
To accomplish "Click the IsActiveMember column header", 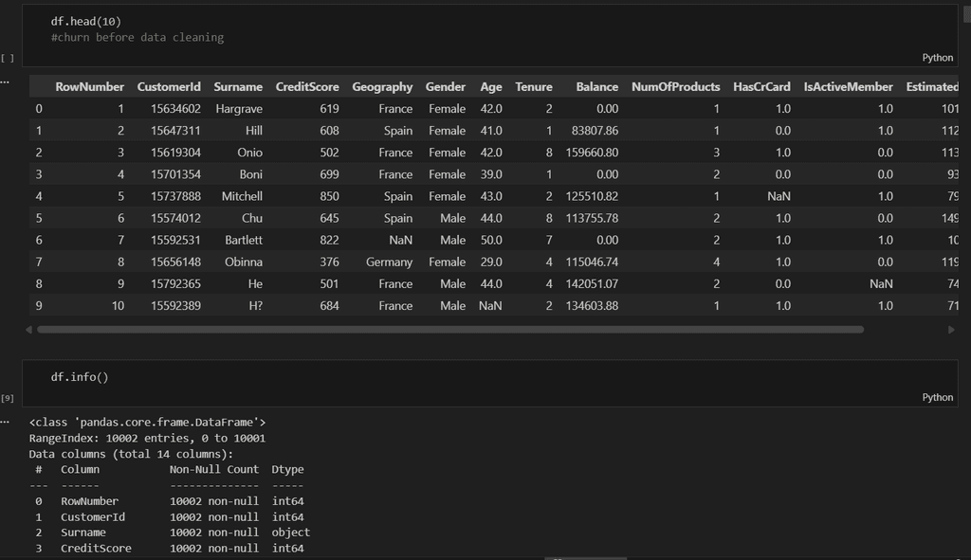I will pyautogui.click(x=848, y=87).
